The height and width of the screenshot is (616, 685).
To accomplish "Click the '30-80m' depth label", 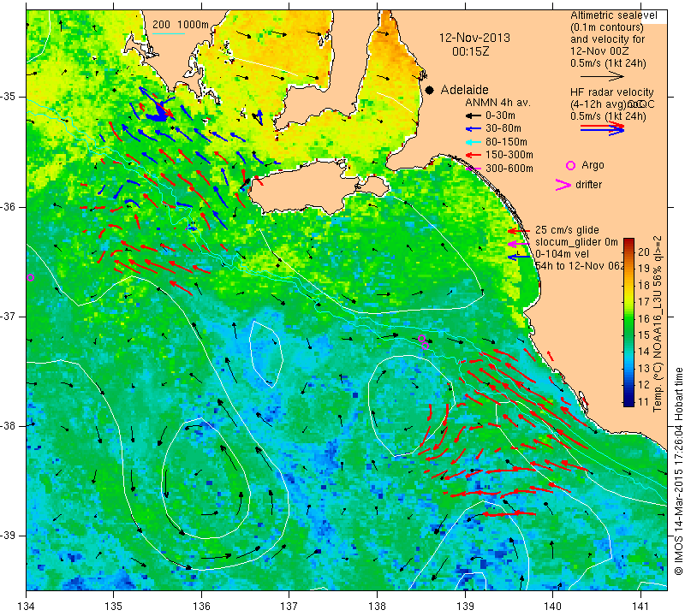I will tap(503, 129).
